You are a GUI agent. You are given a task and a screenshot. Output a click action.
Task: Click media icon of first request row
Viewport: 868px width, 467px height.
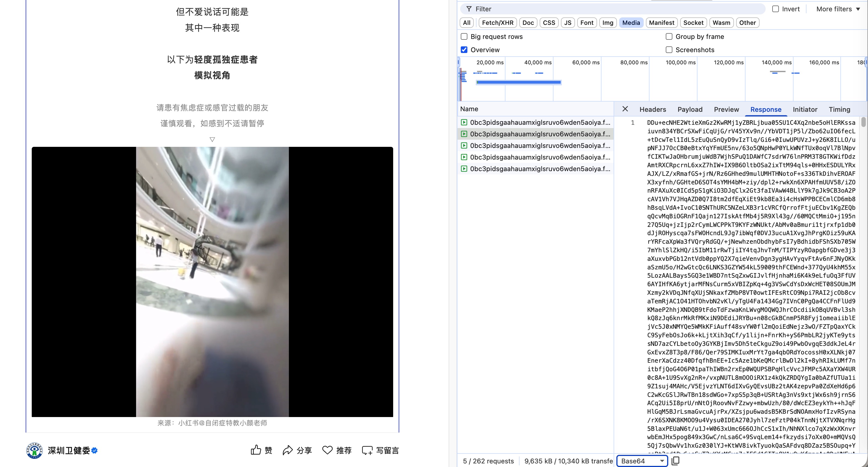coord(464,122)
